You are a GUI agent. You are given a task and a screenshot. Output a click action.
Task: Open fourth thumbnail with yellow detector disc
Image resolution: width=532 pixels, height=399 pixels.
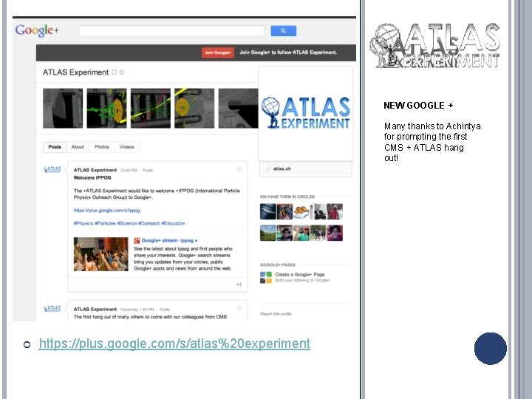(194, 108)
